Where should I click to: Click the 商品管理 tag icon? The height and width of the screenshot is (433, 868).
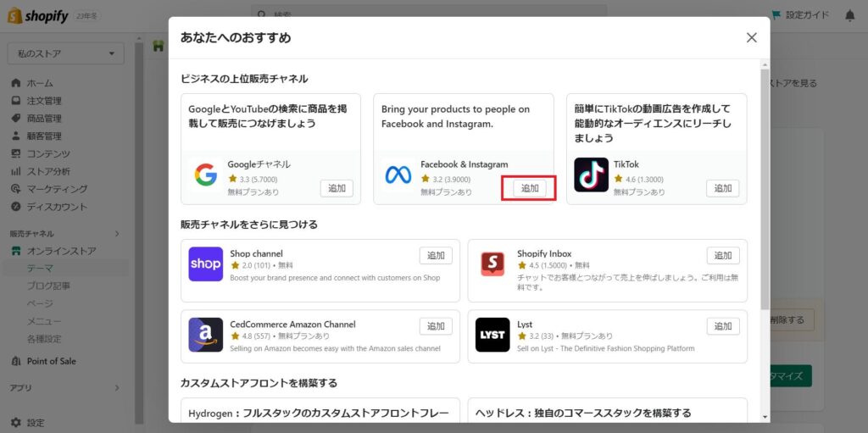[16, 119]
